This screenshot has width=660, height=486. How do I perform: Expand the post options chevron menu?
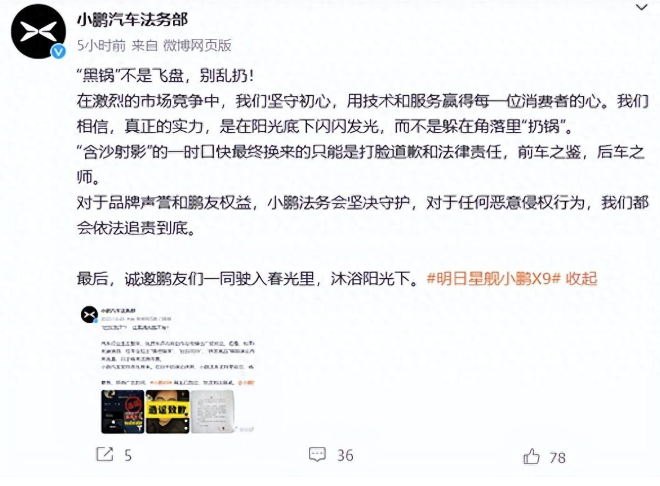coord(641,7)
